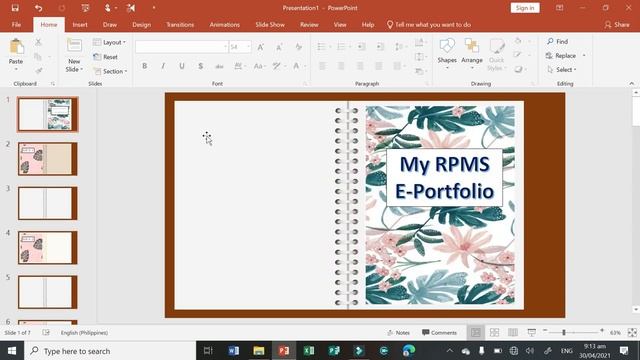Viewport: 640px width, 360px height.
Task: Click the Share button
Action: (617, 24)
